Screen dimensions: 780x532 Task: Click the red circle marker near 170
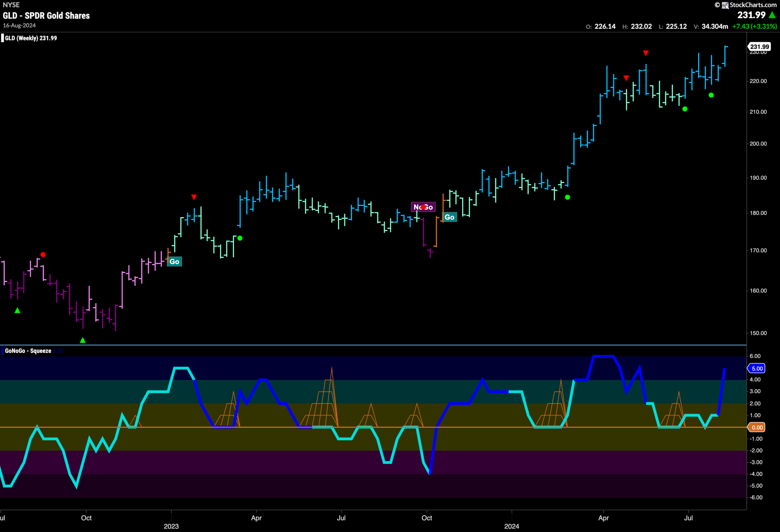43,255
